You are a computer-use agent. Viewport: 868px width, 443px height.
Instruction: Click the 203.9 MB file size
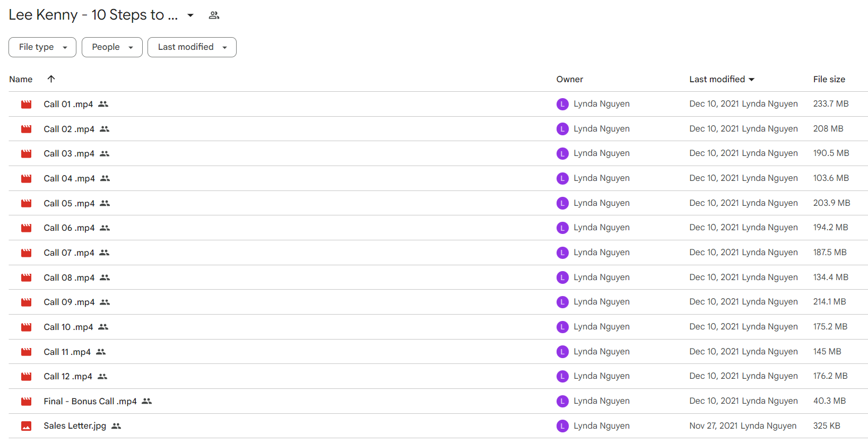pos(831,203)
